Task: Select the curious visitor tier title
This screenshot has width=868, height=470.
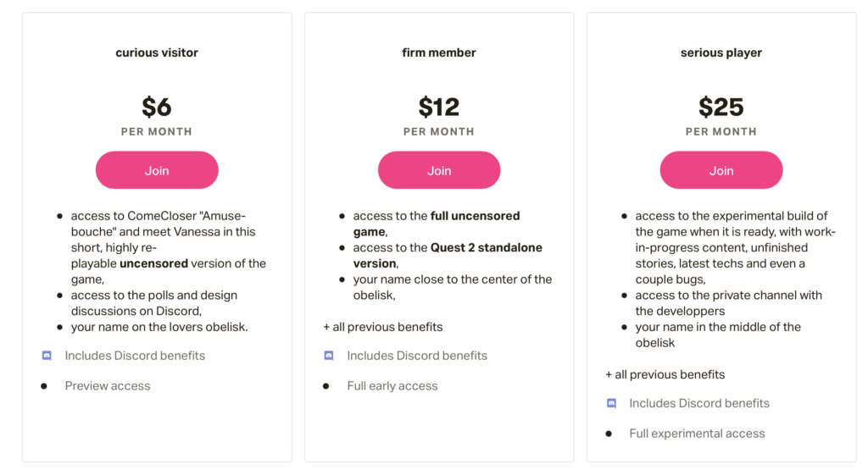Action: (x=157, y=53)
